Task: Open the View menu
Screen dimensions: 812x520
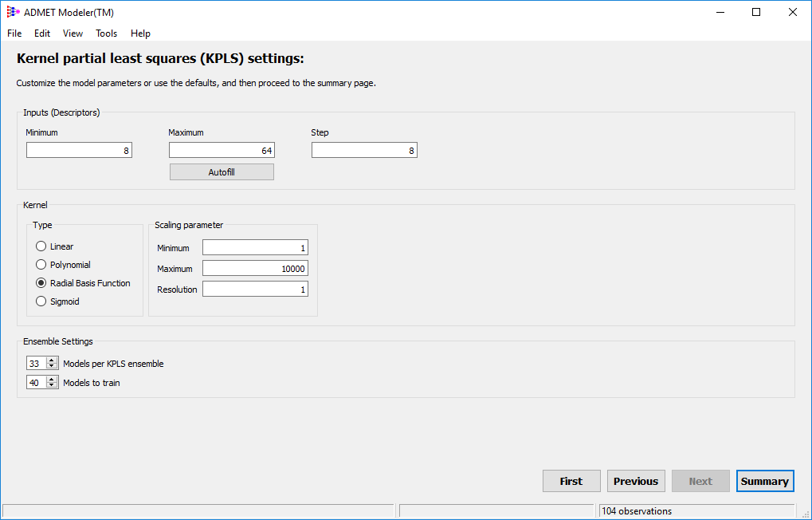Action: tap(73, 33)
